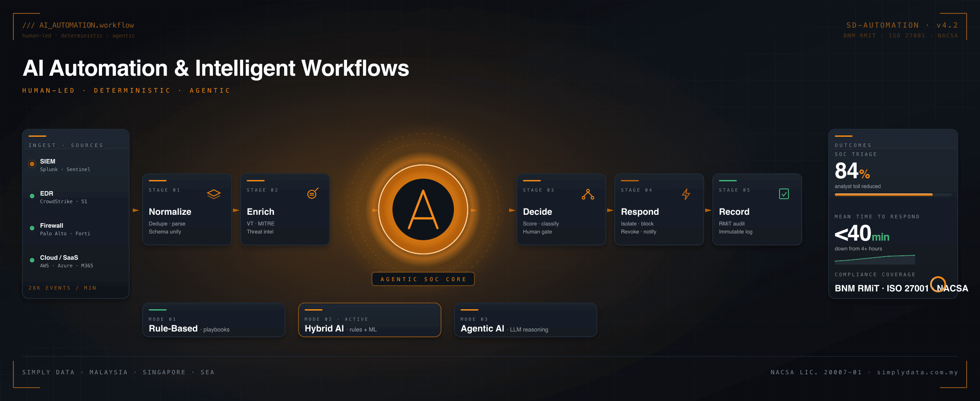Click the '28K EVENTS / MIN' text
Viewport: 980px width, 401px height.
(62, 288)
